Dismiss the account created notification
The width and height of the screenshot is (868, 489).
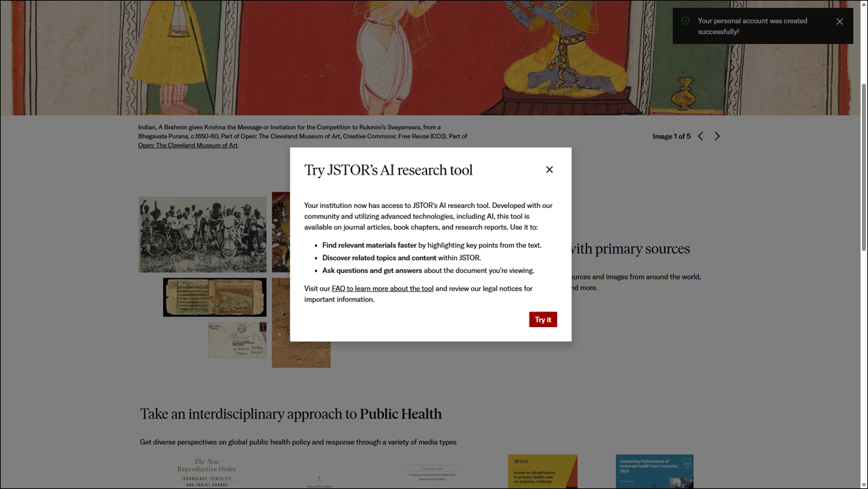point(840,22)
